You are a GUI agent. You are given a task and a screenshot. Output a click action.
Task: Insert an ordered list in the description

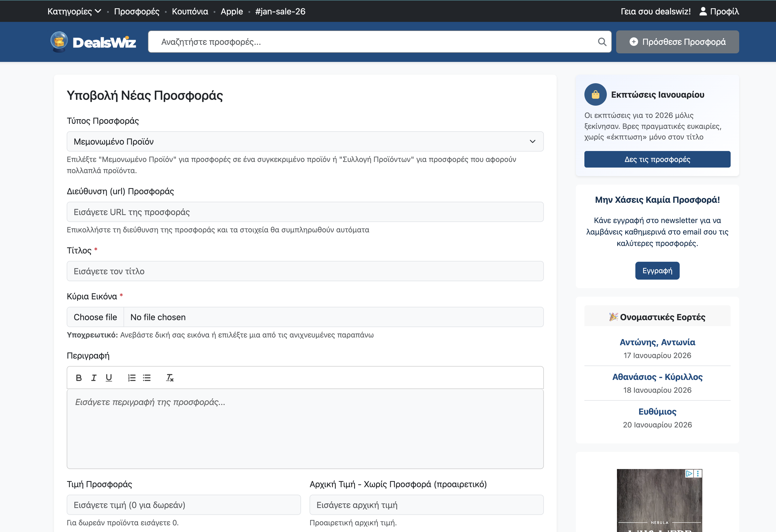click(132, 378)
